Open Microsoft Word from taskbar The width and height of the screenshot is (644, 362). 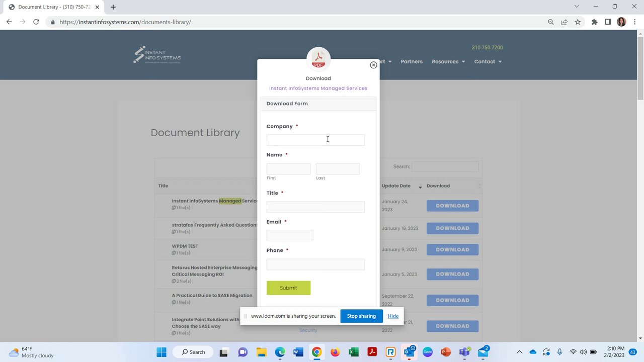[x=298, y=352]
